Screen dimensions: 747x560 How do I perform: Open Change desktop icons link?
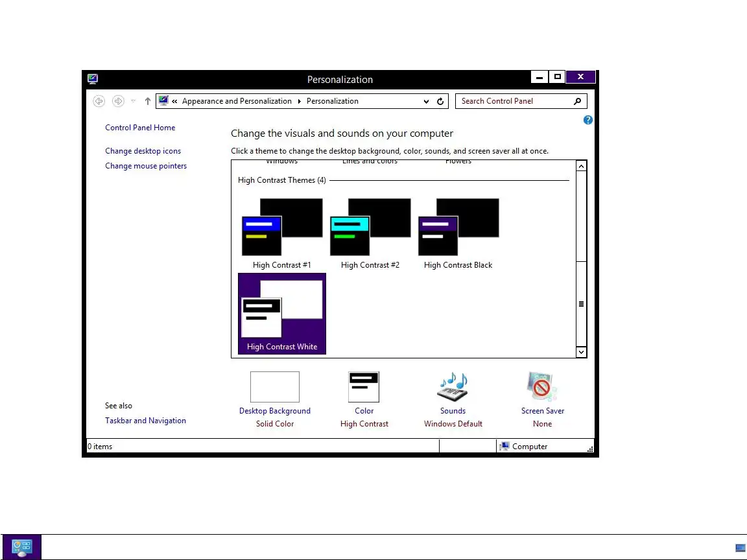pos(143,151)
